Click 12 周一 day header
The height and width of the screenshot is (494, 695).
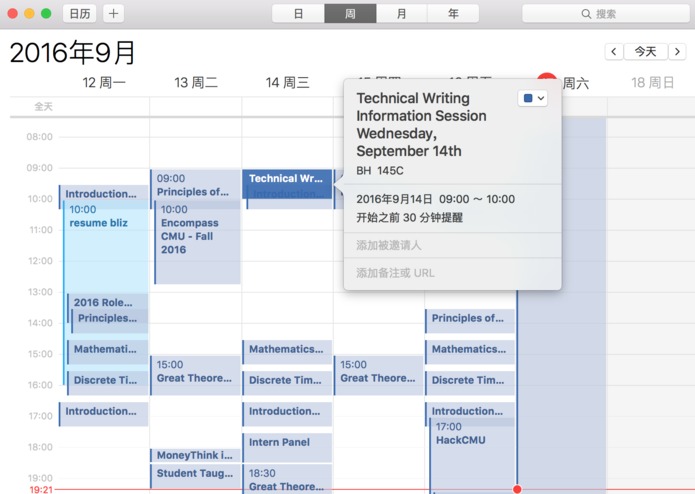[104, 82]
